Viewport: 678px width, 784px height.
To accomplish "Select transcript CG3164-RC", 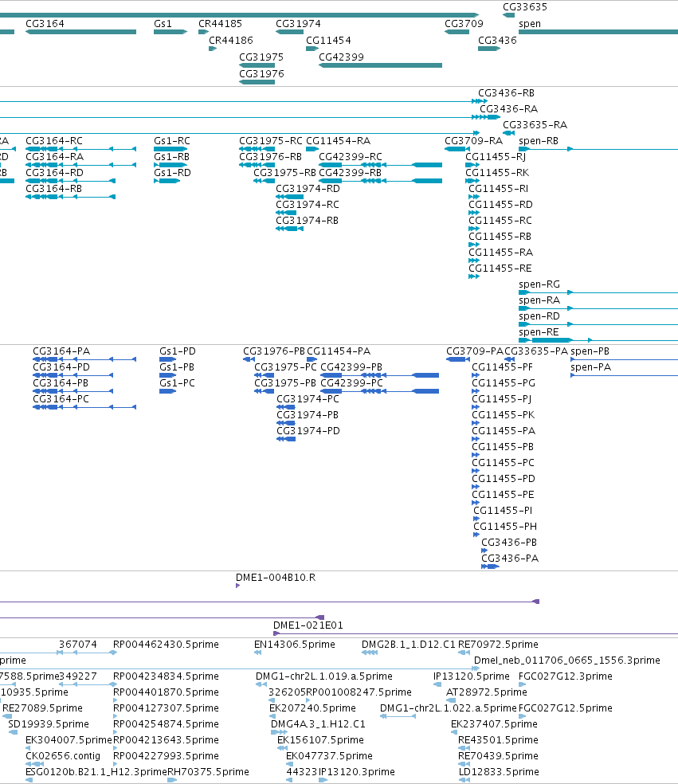I will pyautogui.click(x=54, y=141).
